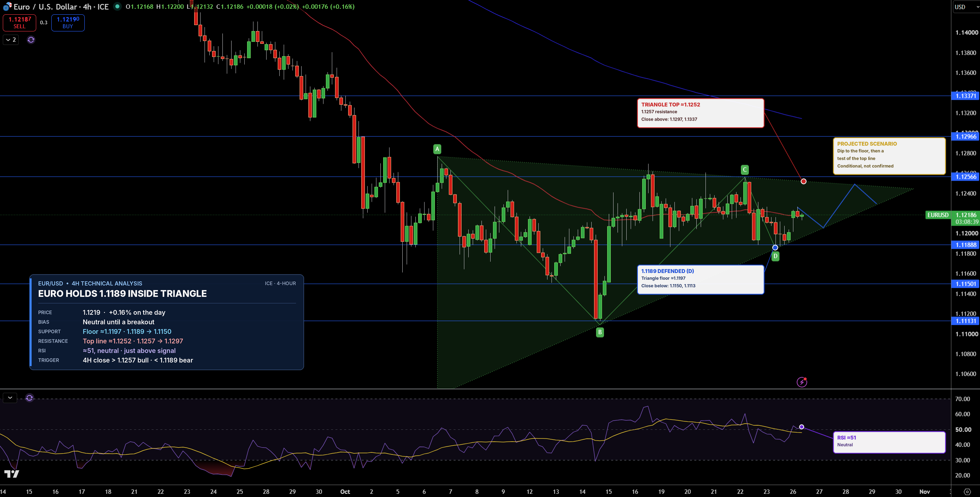Click the 1.13371 price level label
The height and width of the screenshot is (497, 980).
coord(965,96)
